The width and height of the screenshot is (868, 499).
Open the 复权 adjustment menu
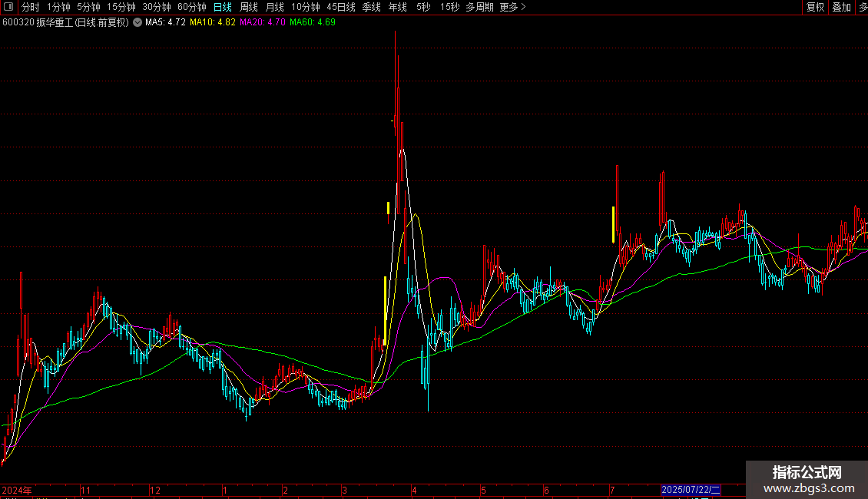(815, 7)
